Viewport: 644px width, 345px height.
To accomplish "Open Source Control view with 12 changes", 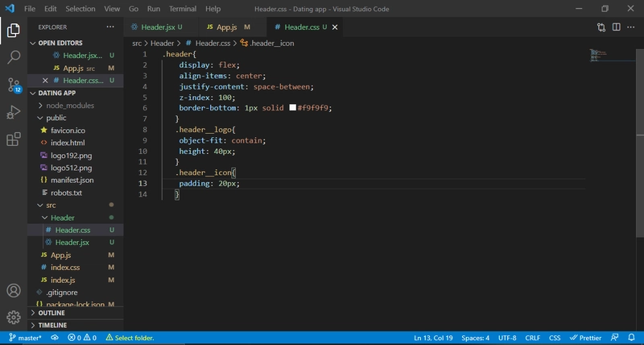I will (14, 85).
